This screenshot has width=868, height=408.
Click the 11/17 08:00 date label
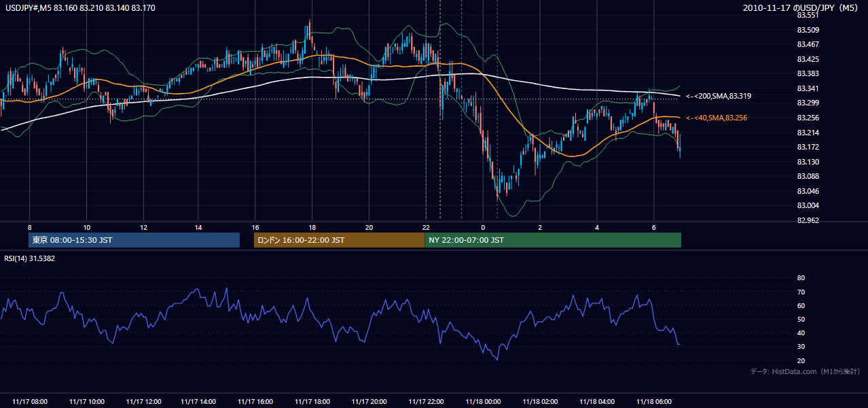30,402
